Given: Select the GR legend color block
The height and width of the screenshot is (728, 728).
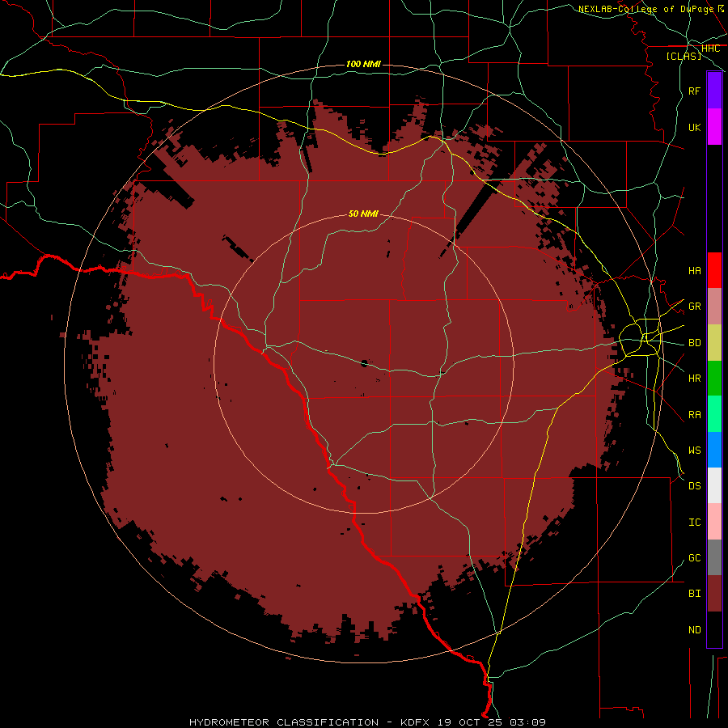Looking at the screenshot, I should point(714,307).
